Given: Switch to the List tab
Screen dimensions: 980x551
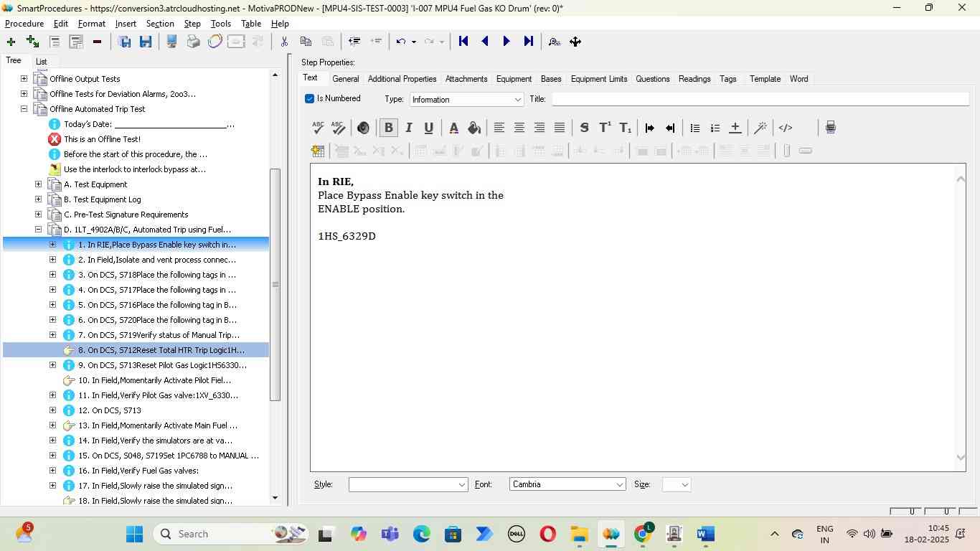Looking at the screenshot, I should click(x=42, y=62).
